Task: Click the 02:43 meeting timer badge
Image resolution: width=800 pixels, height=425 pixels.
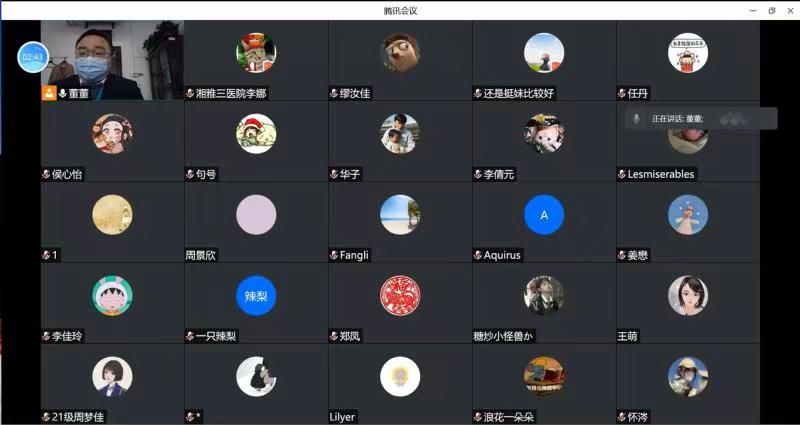Action: pyautogui.click(x=32, y=57)
